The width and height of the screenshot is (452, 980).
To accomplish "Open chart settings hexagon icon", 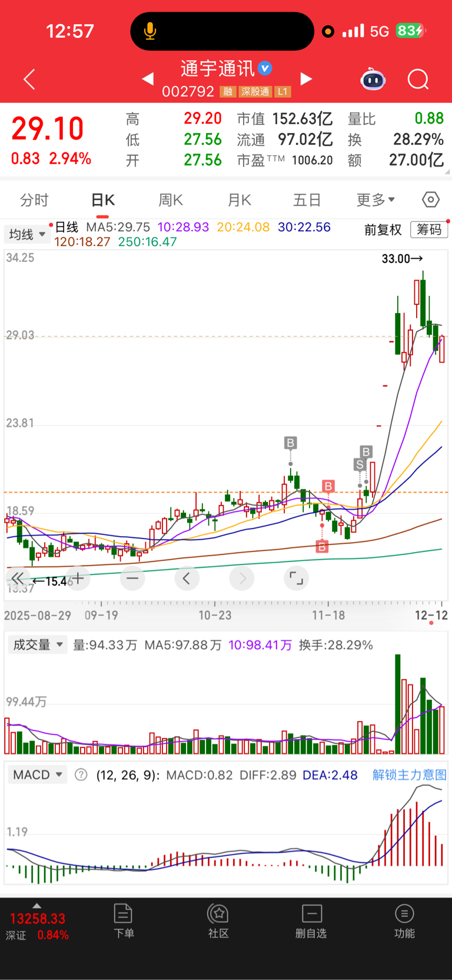I will [x=431, y=200].
